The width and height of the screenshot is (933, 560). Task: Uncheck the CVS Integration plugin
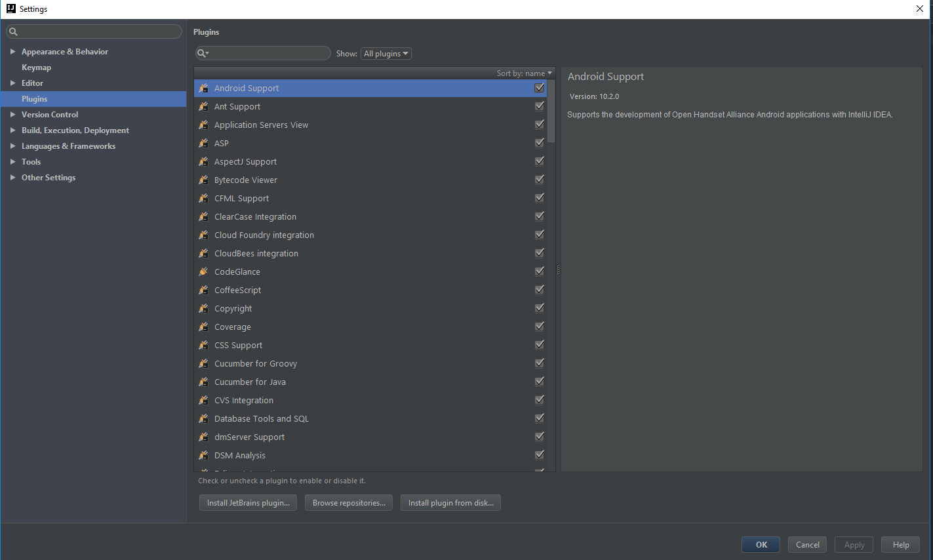pos(539,399)
